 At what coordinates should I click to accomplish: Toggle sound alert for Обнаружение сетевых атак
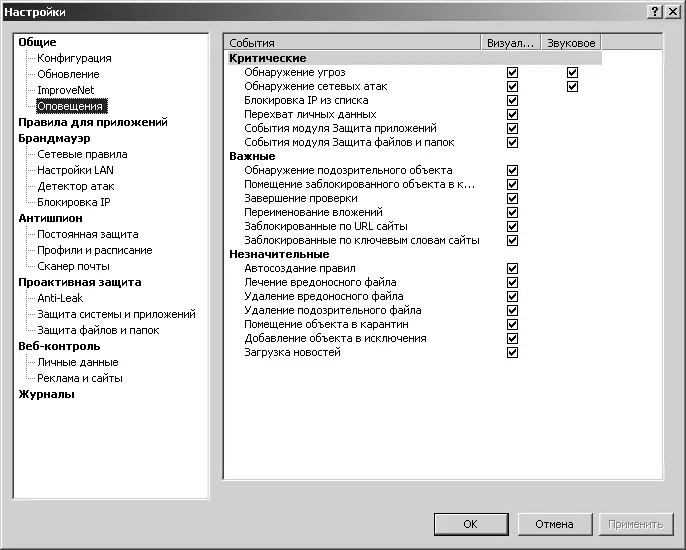pos(573,87)
